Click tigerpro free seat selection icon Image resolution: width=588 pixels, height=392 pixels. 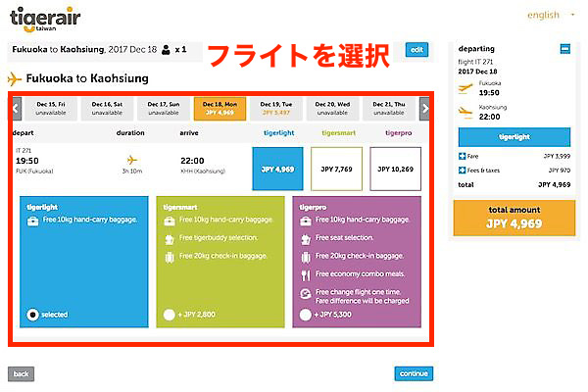[306, 239]
